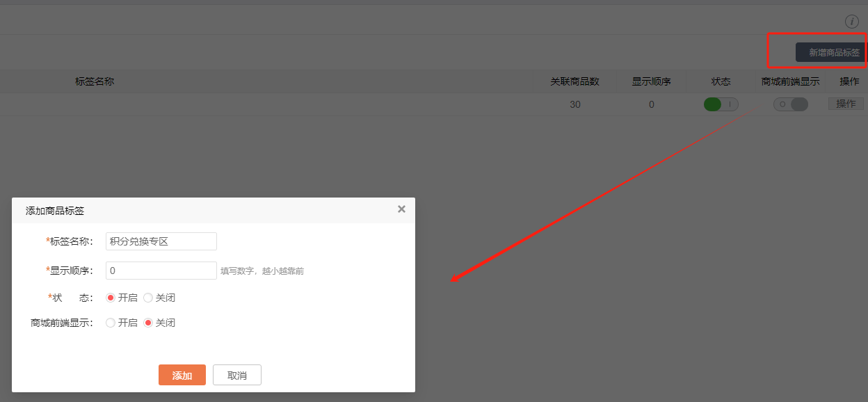Image resolution: width=868 pixels, height=402 pixels.
Task: Click the 新增商品标签 button
Action: (833, 52)
